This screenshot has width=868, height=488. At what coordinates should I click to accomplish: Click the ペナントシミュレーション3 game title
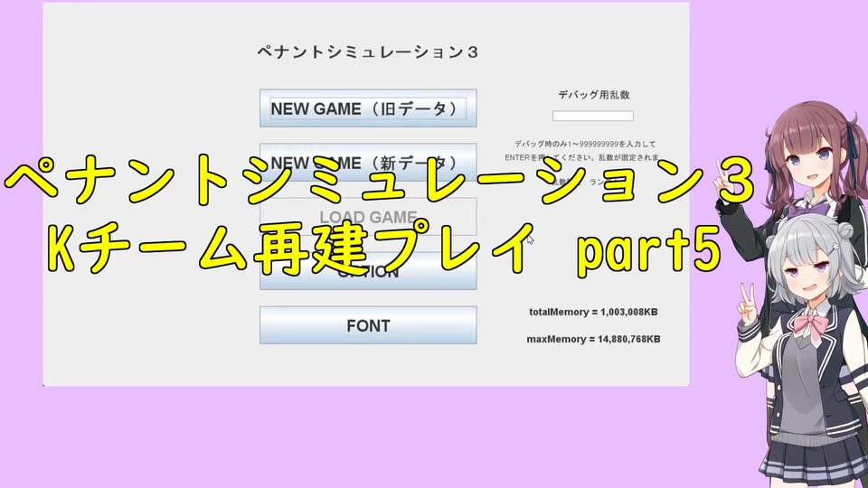[x=368, y=52]
